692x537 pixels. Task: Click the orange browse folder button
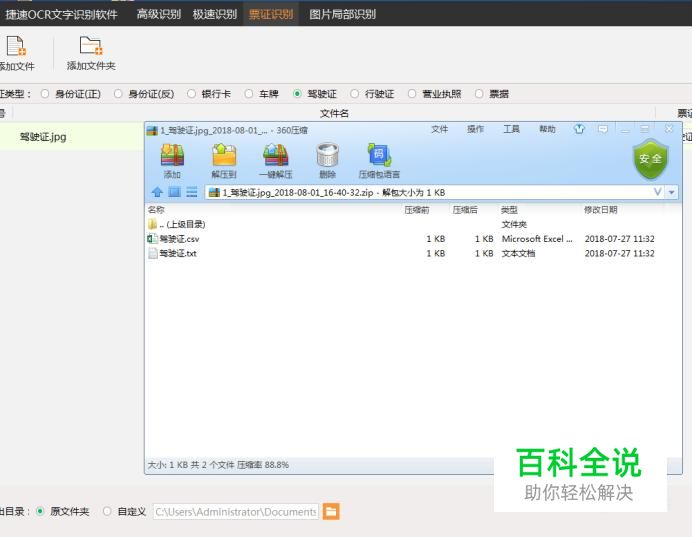point(331,512)
